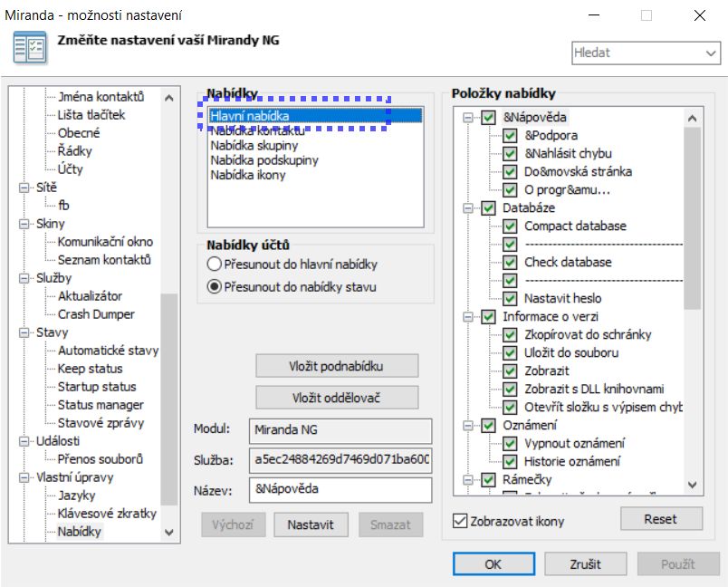Cancel with the Zrušit button

coord(586,564)
